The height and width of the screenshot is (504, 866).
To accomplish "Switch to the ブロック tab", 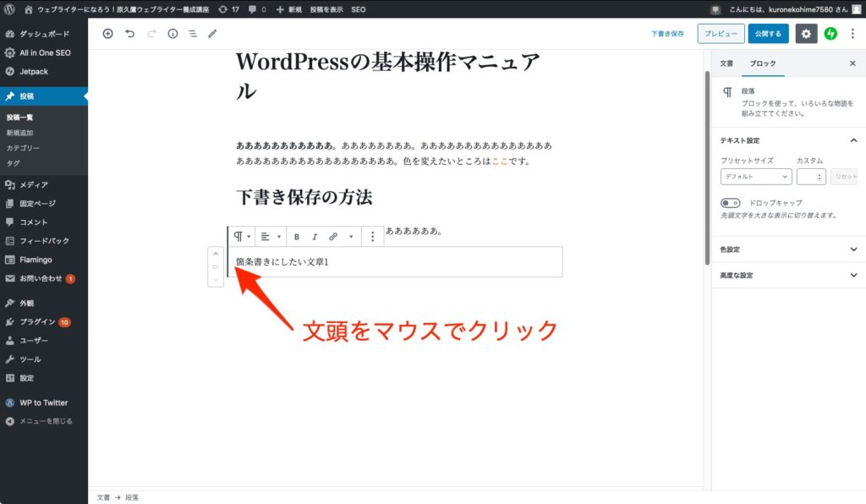I will 763,63.
